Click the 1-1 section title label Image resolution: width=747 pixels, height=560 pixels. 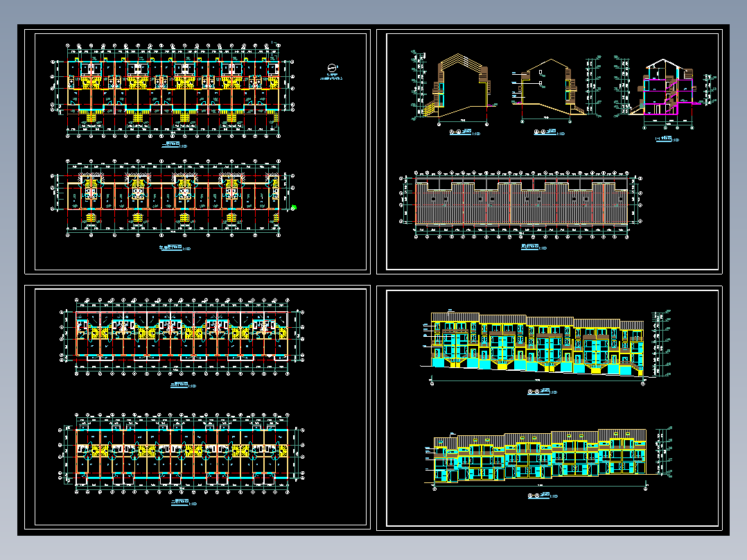pos(667,139)
